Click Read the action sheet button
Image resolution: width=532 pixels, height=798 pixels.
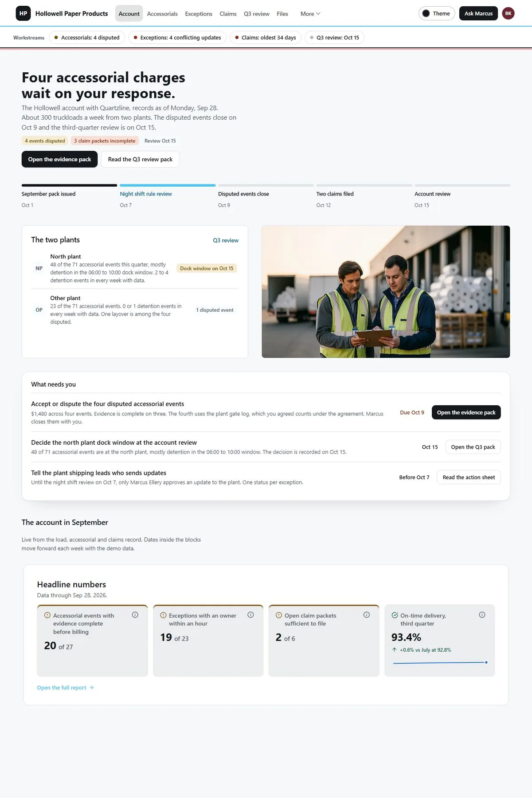coord(469,477)
